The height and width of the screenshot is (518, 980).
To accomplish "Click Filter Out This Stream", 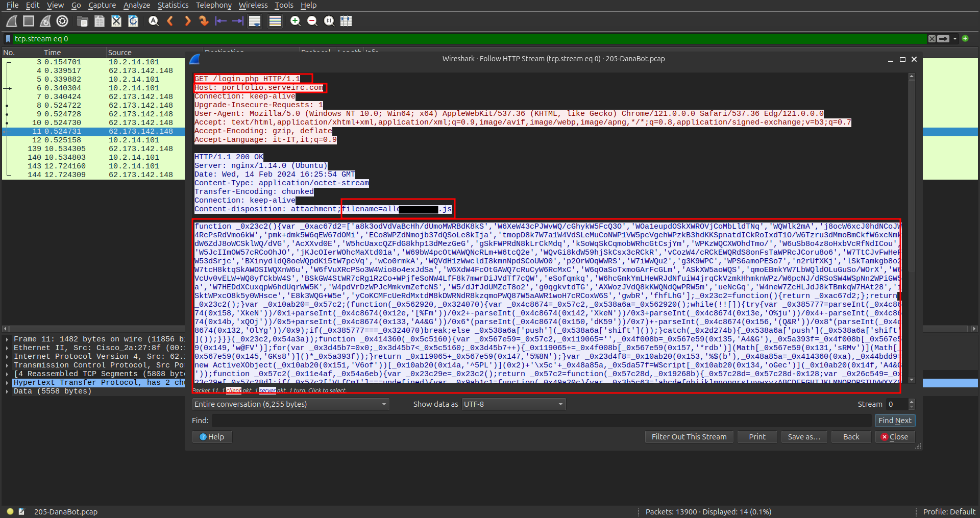I will pyautogui.click(x=689, y=436).
